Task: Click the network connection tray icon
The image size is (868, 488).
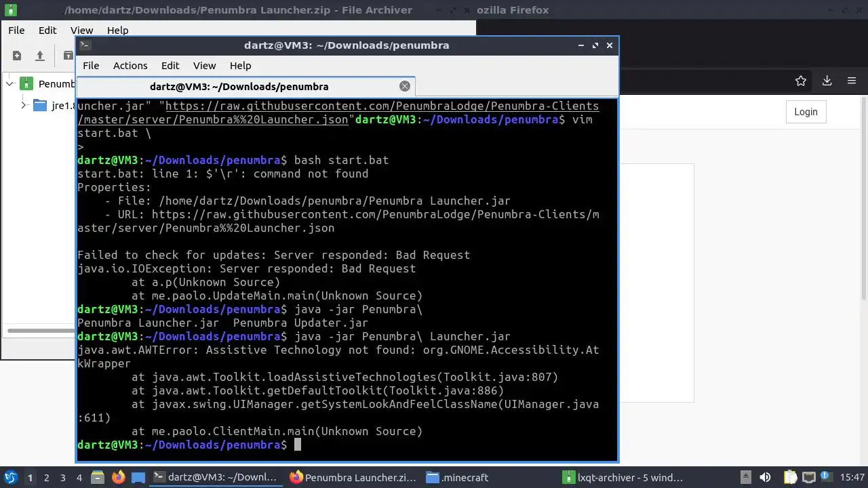Action: [809, 477]
